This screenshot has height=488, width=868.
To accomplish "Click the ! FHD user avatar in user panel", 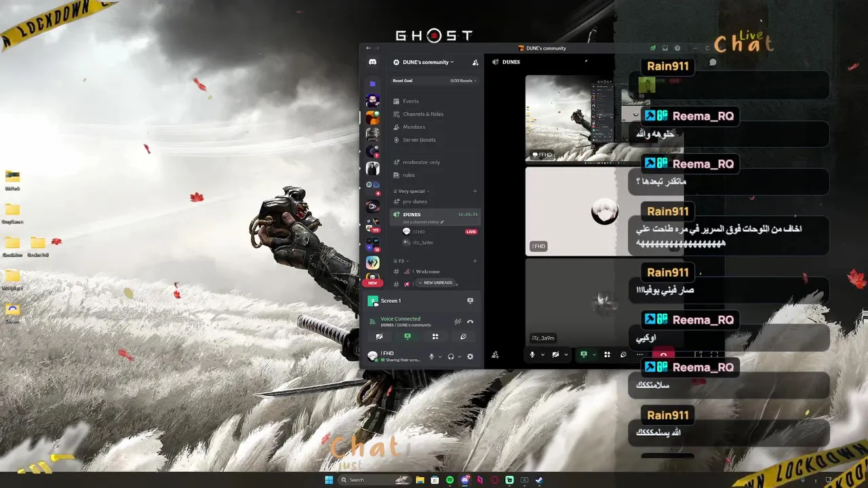I will (x=372, y=356).
